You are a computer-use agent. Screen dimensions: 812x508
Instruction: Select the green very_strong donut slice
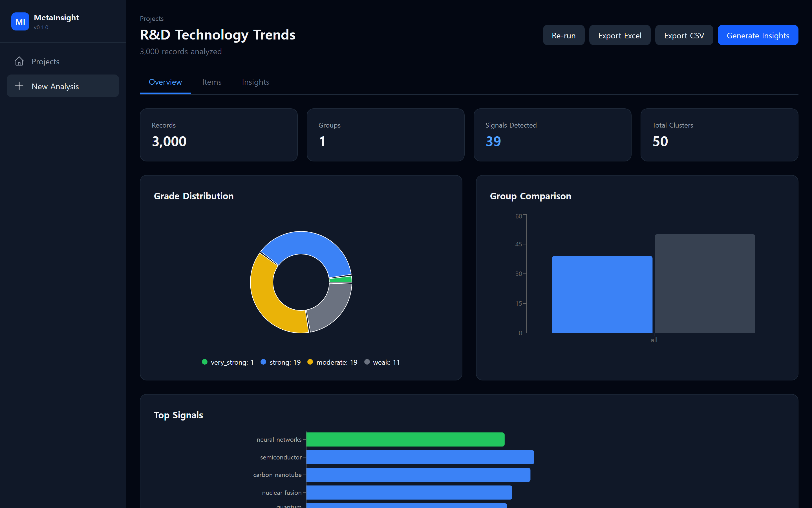[341, 279]
